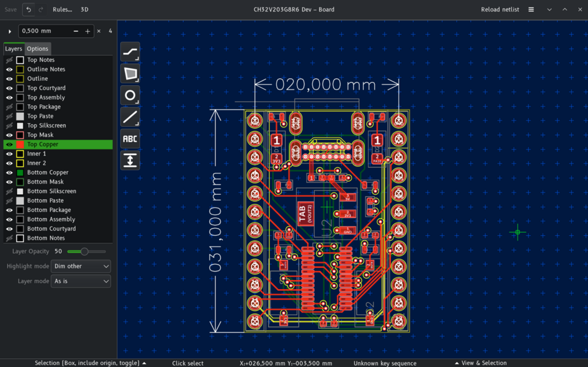Show the Top Notes layer
Screen dimensions: 588x367
pyautogui.click(x=9, y=60)
